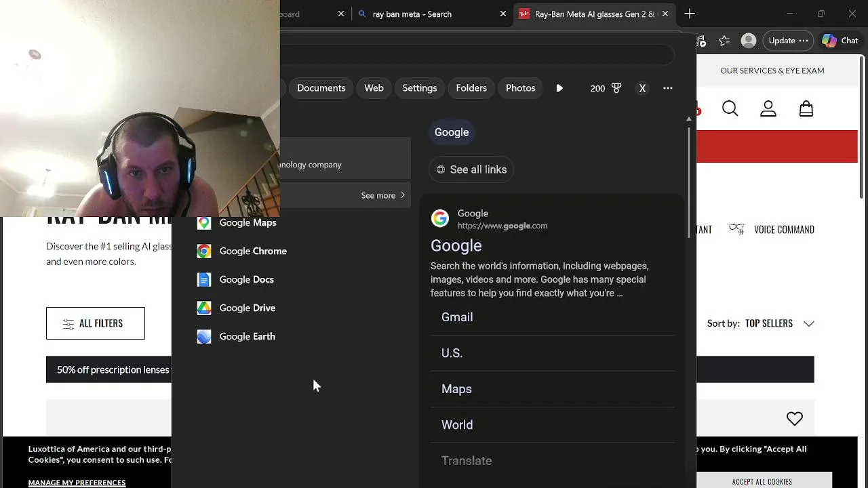The height and width of the screenshot is (488, 868).
Task: Click the Voice Command glasses icon
Action: [736, 229]
